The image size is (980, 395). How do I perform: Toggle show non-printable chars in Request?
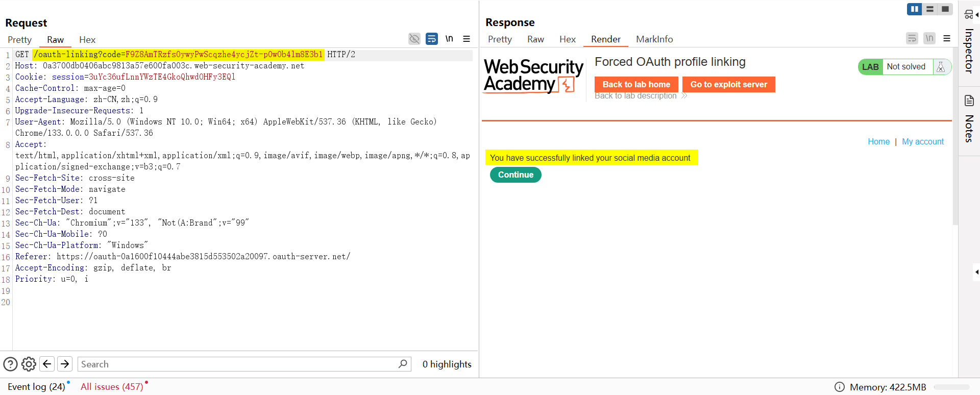449,39
